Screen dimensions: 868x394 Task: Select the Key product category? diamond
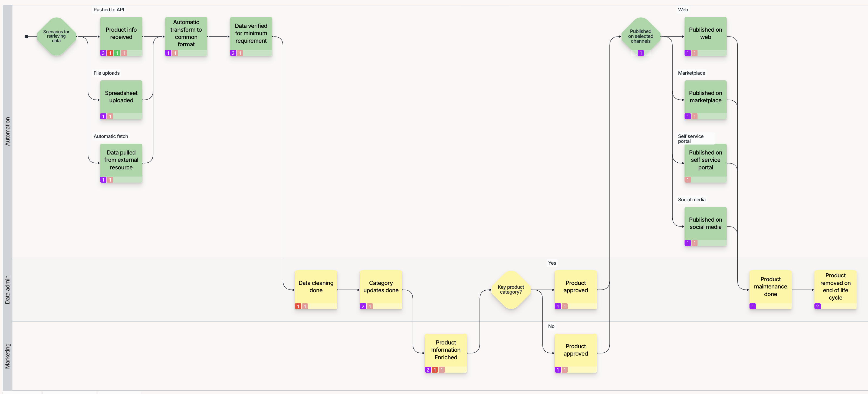(x=511, y=290)
